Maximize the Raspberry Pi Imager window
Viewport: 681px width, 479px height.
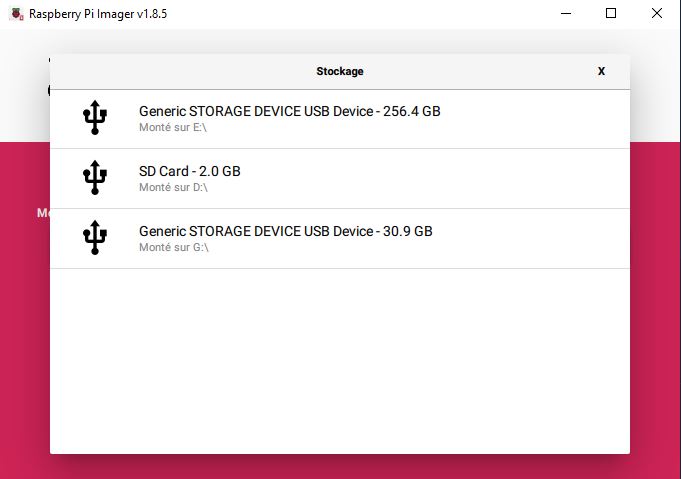(x=611, y=13)
